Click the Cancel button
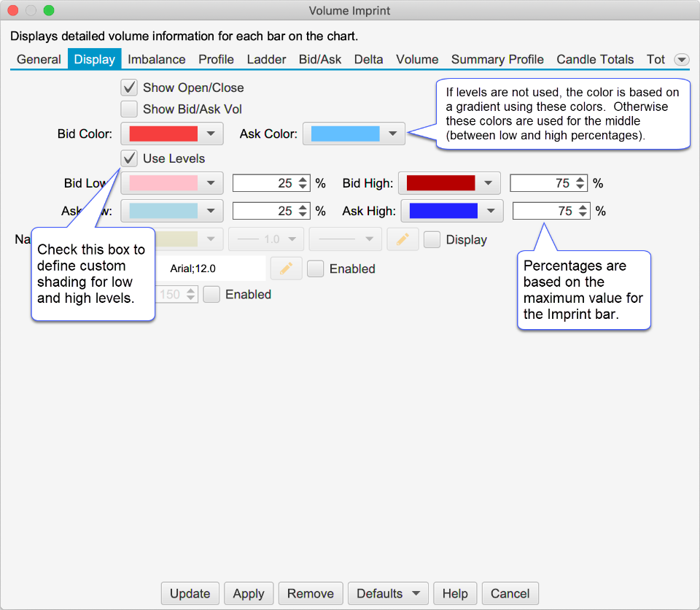 pyautogui.click(x=510, y=593)
